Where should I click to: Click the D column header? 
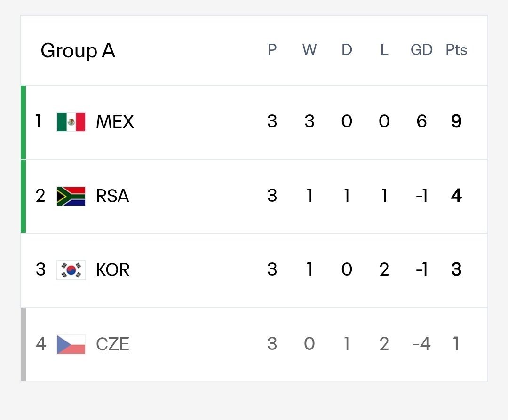coord(347,50)
